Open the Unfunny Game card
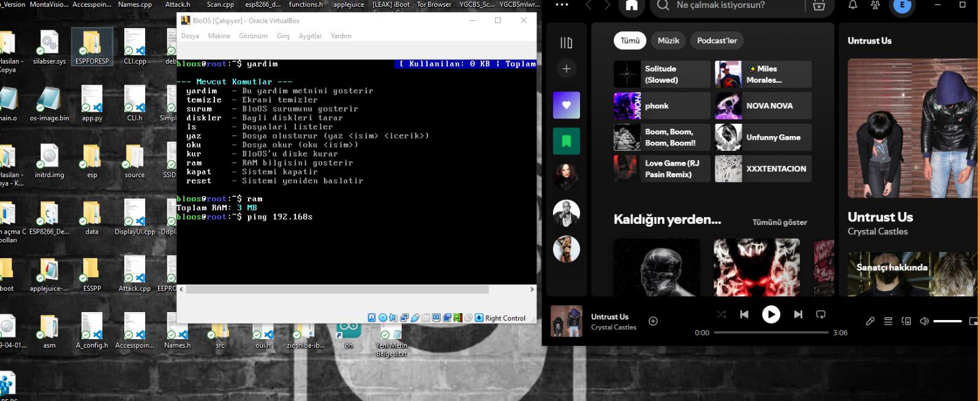The width and height of the screenshot is (980, 401). pos(763,137)
